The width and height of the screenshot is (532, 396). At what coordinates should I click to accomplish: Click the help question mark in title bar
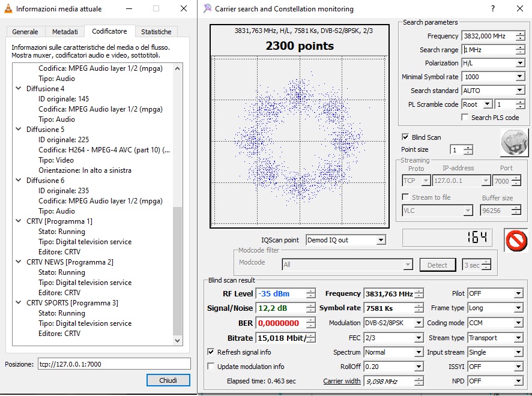(492, 9)
